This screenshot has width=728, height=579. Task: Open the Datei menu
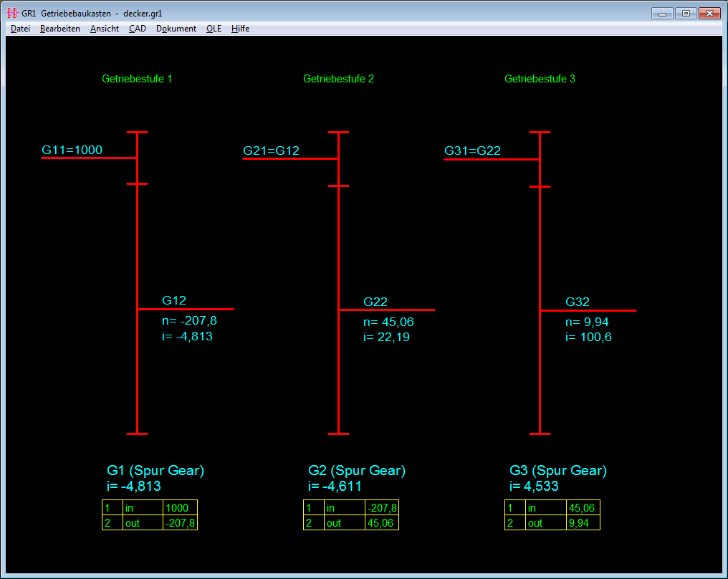pos(20,29)
